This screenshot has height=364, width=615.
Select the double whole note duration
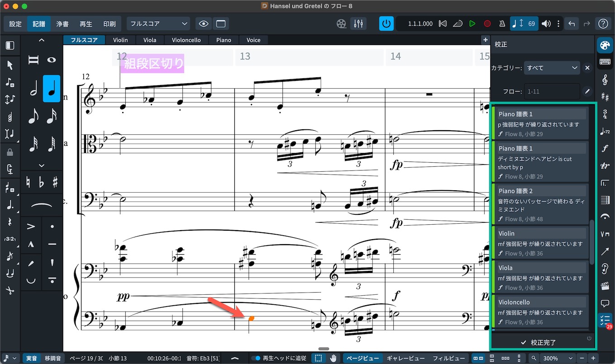[33, 60]
